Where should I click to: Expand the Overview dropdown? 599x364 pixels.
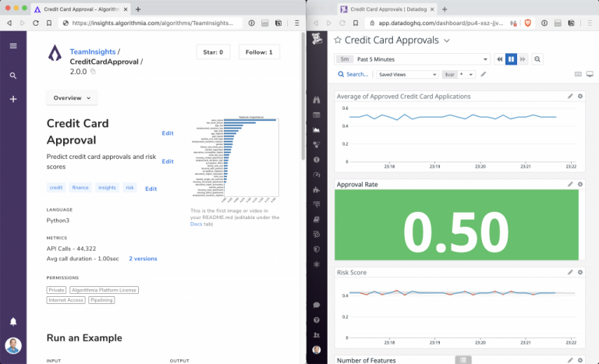click(x=72, y=98)
